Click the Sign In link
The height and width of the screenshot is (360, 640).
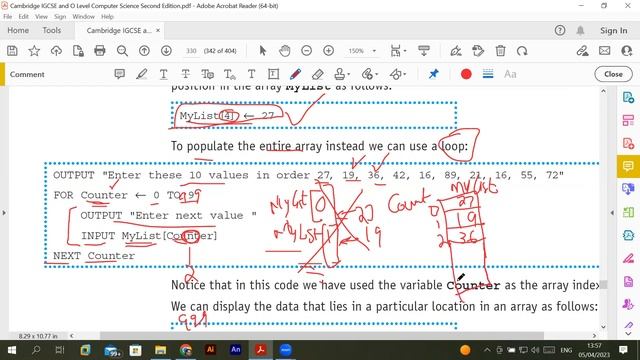click(613, 31)
